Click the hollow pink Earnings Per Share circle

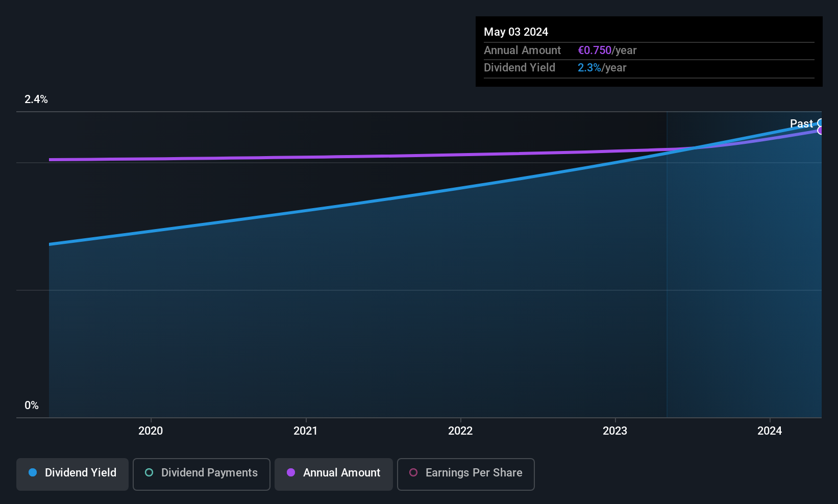click(x=413, y=473)
